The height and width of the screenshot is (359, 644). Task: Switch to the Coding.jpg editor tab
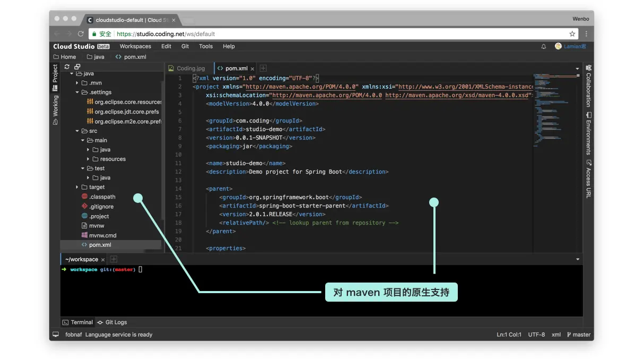[x=187, y=69]
